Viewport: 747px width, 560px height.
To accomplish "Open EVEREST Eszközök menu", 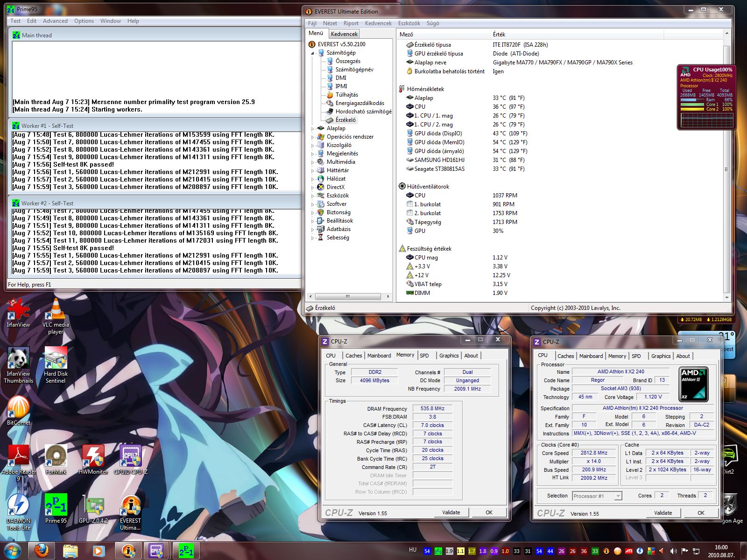I will coord(409,23).
